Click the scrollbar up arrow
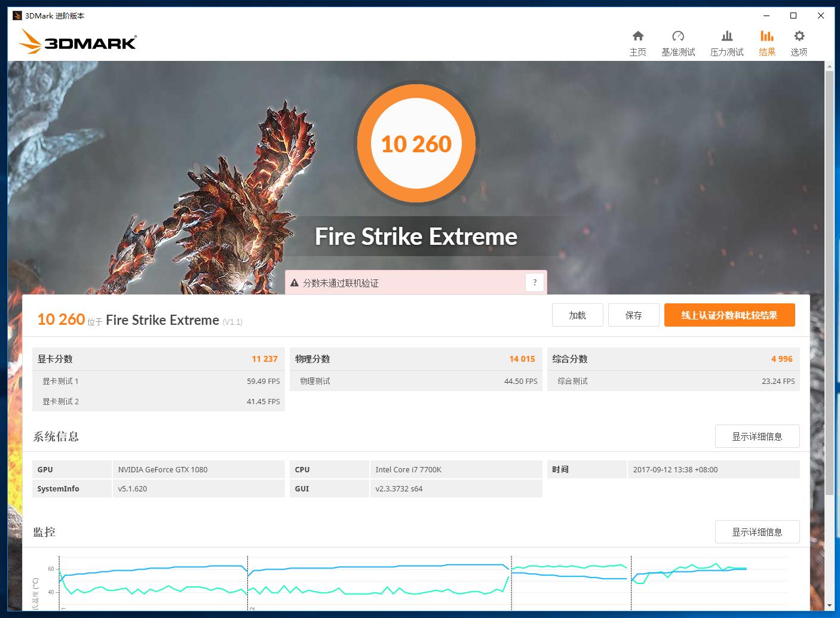The width and height of the screenshot is (840, 618). 829,65
